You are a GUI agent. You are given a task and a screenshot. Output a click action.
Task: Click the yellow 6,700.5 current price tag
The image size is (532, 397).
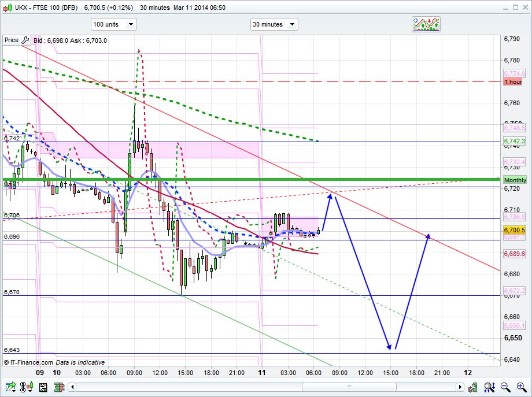[513, 230]
